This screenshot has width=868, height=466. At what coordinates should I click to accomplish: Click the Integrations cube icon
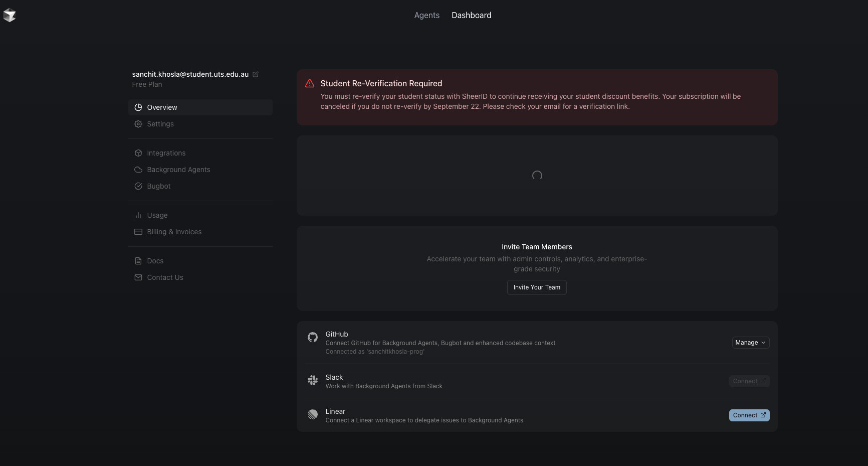138,153
